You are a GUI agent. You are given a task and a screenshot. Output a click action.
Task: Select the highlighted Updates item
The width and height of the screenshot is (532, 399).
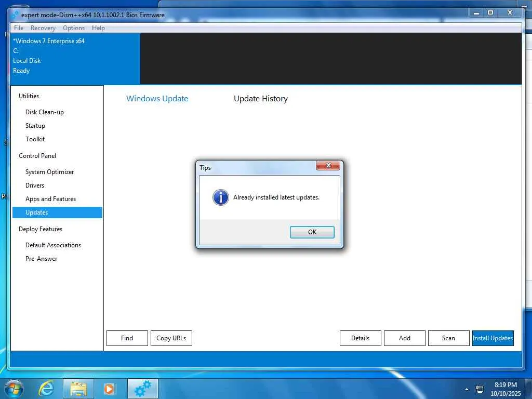click(x=57, y=212)
